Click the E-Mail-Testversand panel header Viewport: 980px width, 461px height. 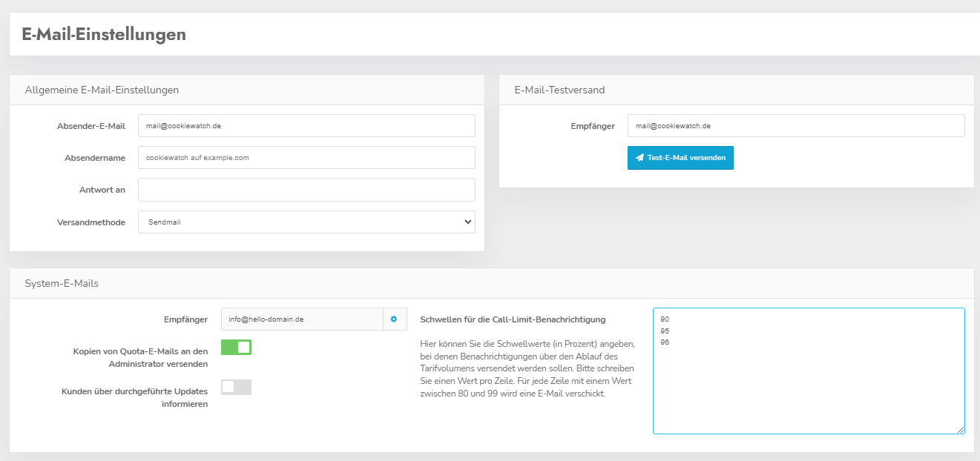point(559,90)
